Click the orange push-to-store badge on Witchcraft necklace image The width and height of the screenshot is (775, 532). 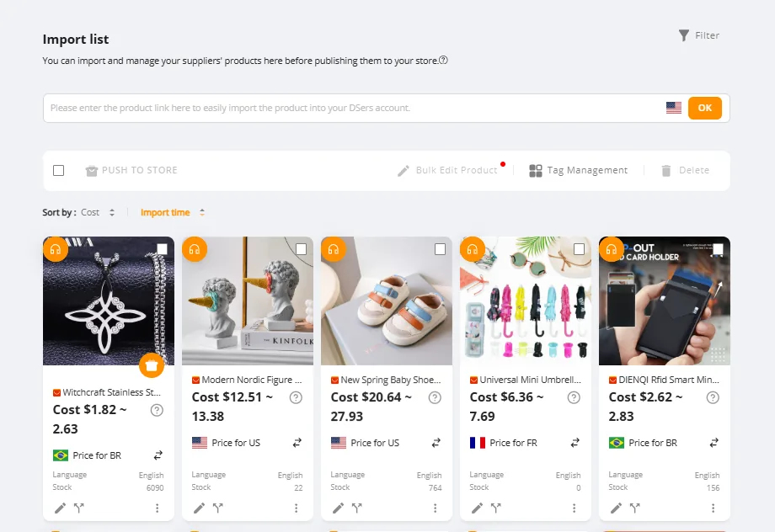pyautogui.click(x=152, y=365)
